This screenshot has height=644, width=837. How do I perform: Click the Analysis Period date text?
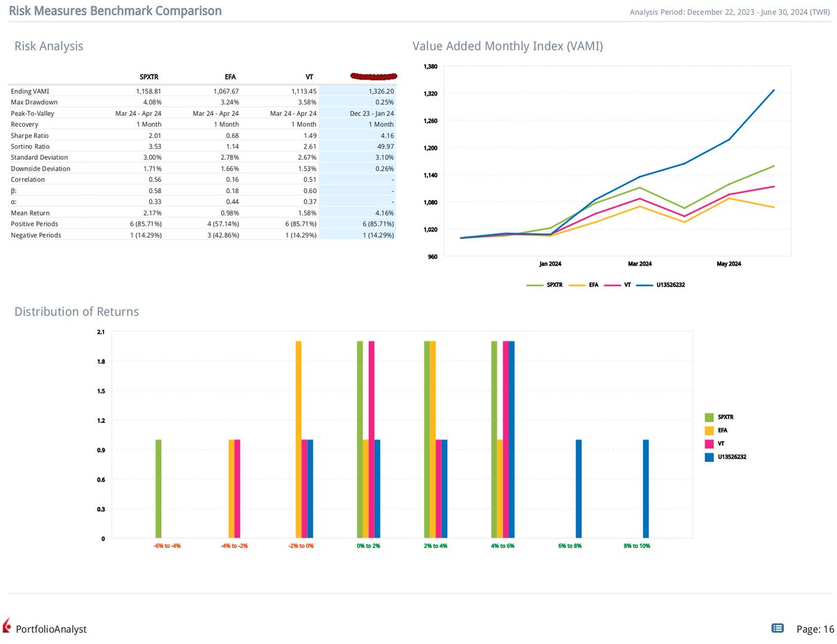pyautogui.click(x=730, y=12)
